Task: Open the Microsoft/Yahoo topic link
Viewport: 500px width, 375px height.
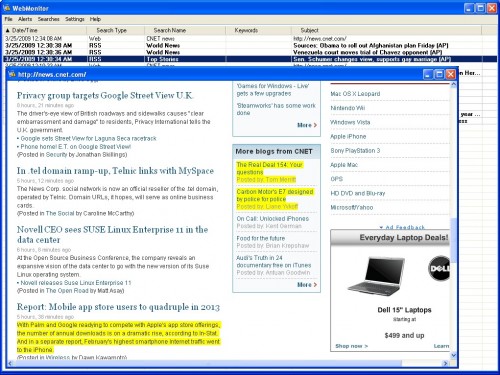Action: click(x=352, y=207)
